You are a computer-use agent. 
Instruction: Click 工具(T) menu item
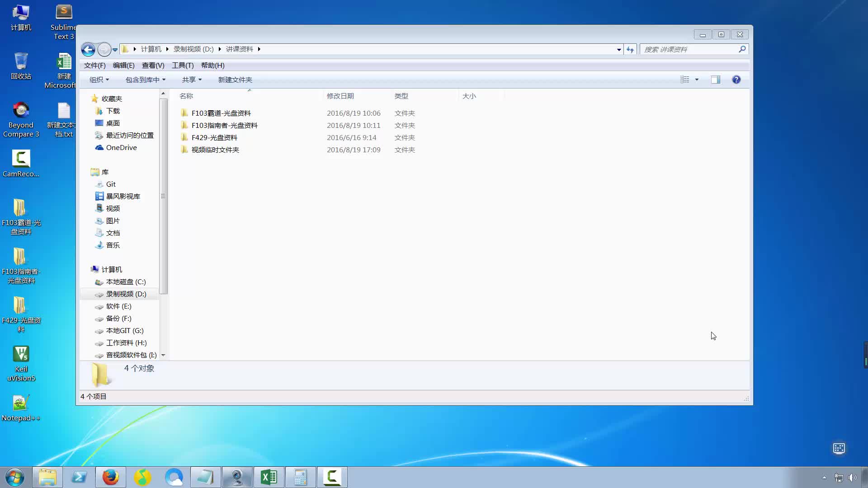pyautogui.click(x=183, y=65)
